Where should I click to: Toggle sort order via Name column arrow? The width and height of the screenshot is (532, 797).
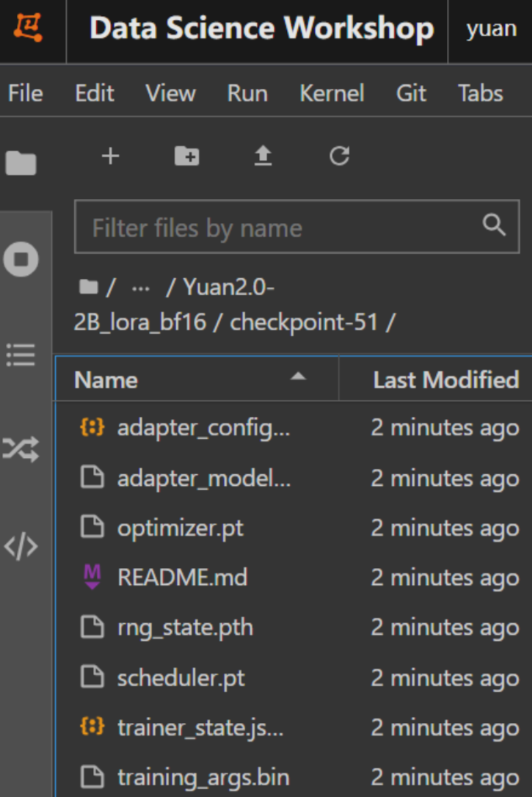coord(298,376)
